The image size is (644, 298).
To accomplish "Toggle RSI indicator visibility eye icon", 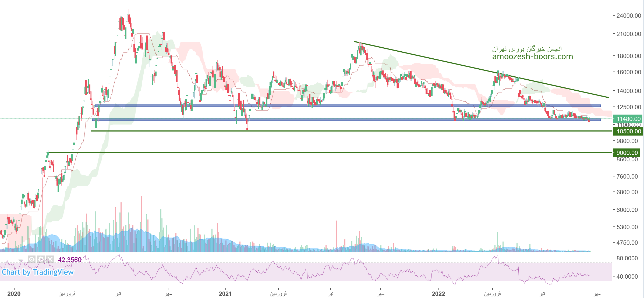I will (32, 259).
